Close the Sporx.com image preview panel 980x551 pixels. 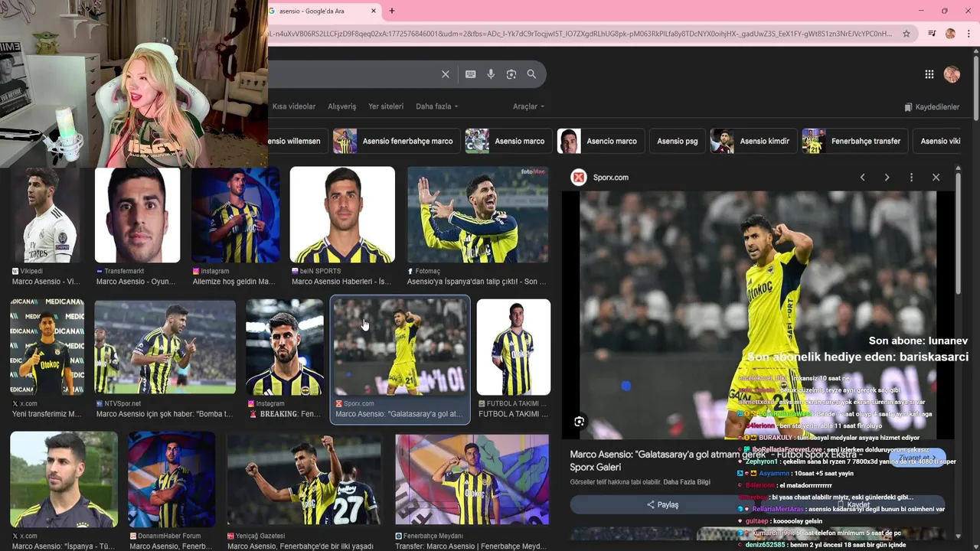click(x=936, y=178)
